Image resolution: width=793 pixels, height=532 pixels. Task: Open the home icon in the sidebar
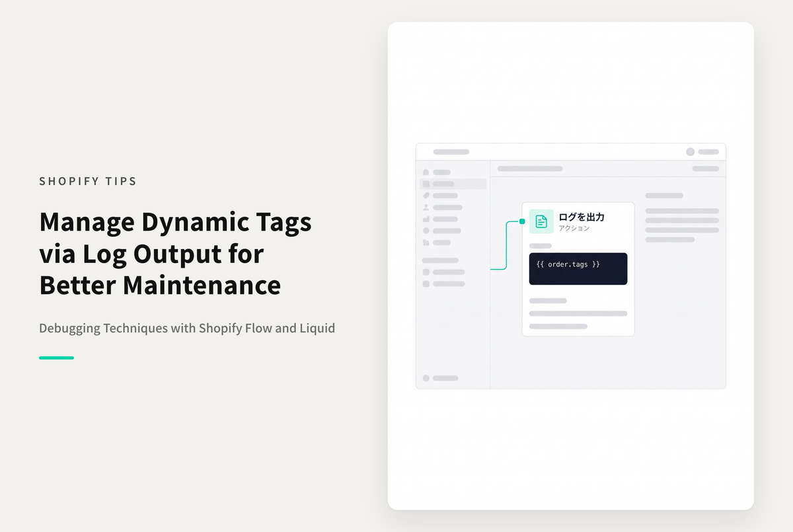click(x=426, y=172)
